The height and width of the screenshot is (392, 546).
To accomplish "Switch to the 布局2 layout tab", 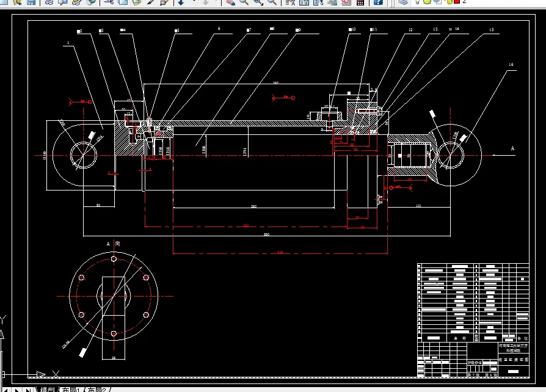I will (x=96, y=390).
